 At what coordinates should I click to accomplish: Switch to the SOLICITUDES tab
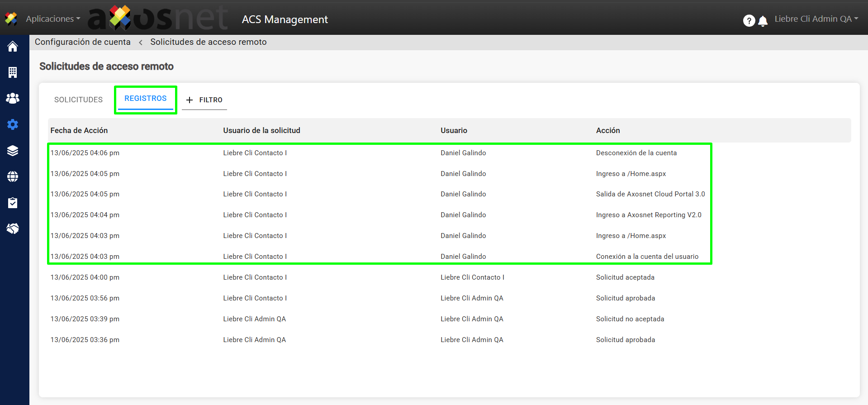[78, 100]
